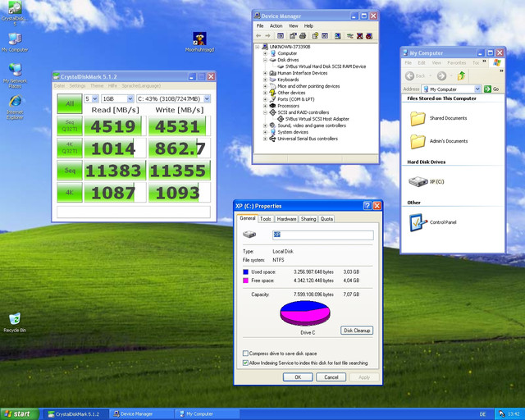Click the Forward arrow in Device Manager toolbar
525x420 pixels.
(267, 36)
